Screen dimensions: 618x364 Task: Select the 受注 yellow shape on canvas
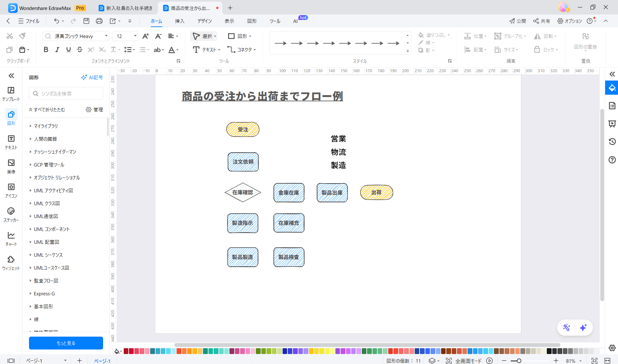[x=243, y=129]
